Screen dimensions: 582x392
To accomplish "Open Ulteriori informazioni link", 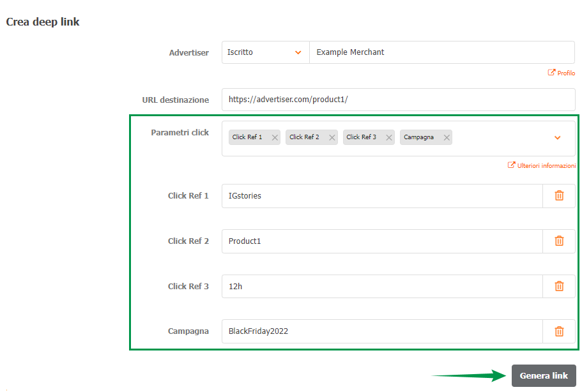I will [542, 165].
